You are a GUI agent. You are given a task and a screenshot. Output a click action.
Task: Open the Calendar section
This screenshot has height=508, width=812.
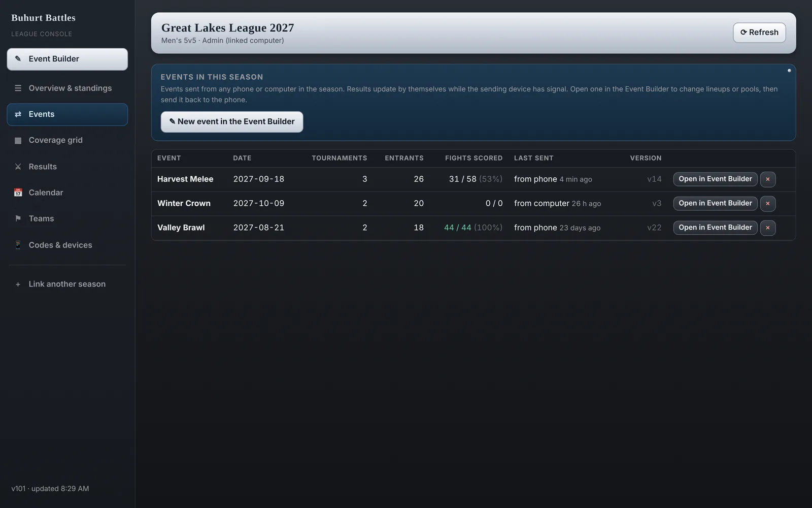point(67,193)
